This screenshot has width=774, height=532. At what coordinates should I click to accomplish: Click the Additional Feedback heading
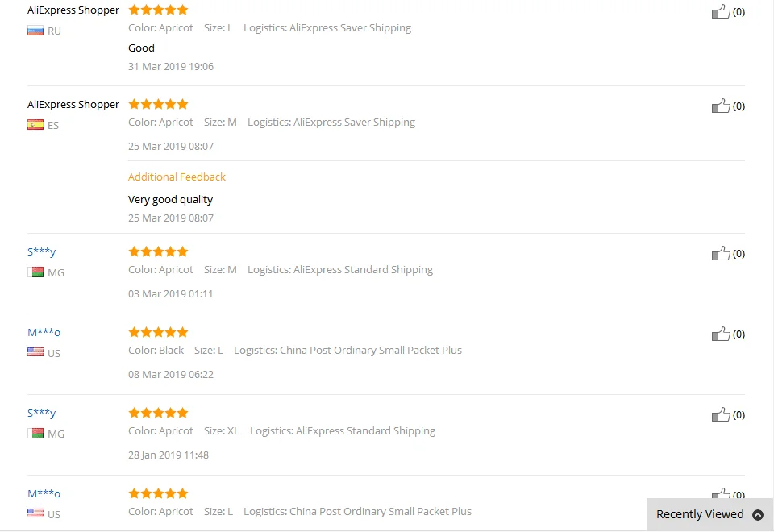tap(177, 177)
